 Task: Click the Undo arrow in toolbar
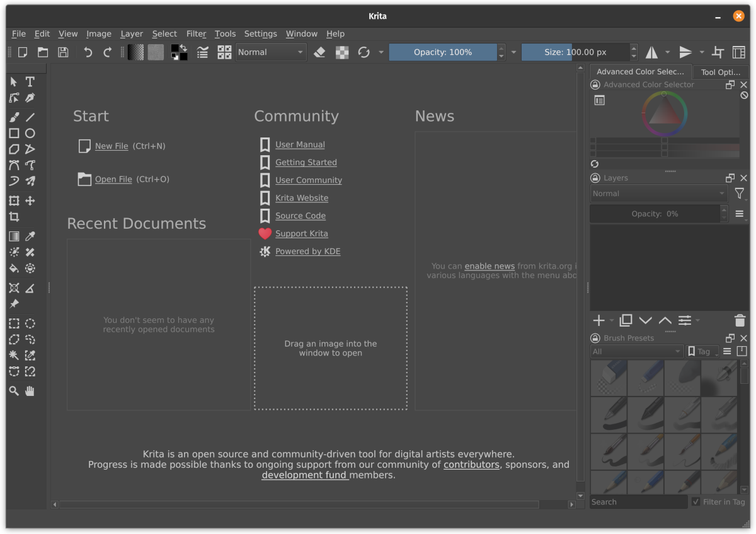point(88,52)
